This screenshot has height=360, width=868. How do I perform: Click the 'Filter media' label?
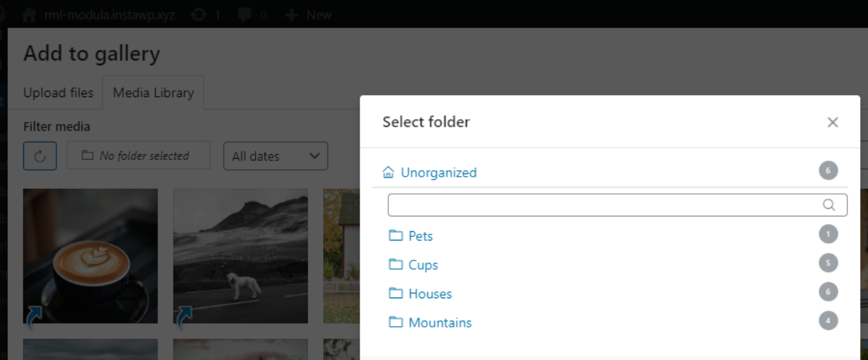[x=56, y=126]
